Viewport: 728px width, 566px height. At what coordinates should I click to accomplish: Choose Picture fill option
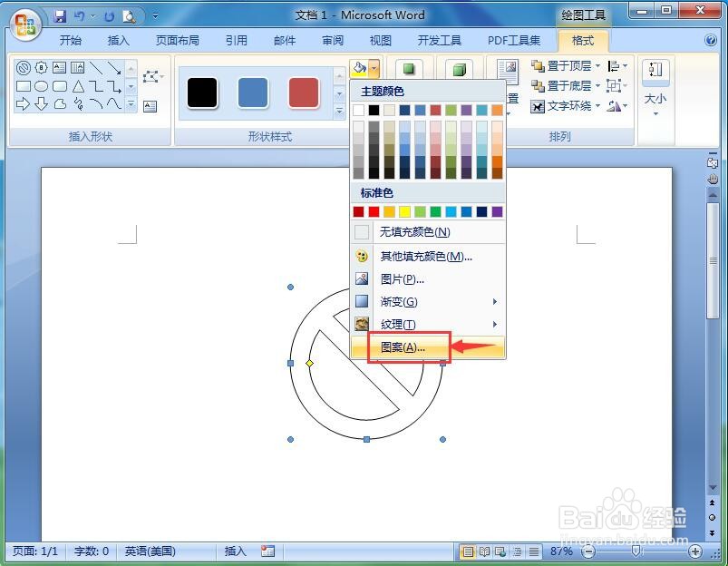[x=428, y=278]
